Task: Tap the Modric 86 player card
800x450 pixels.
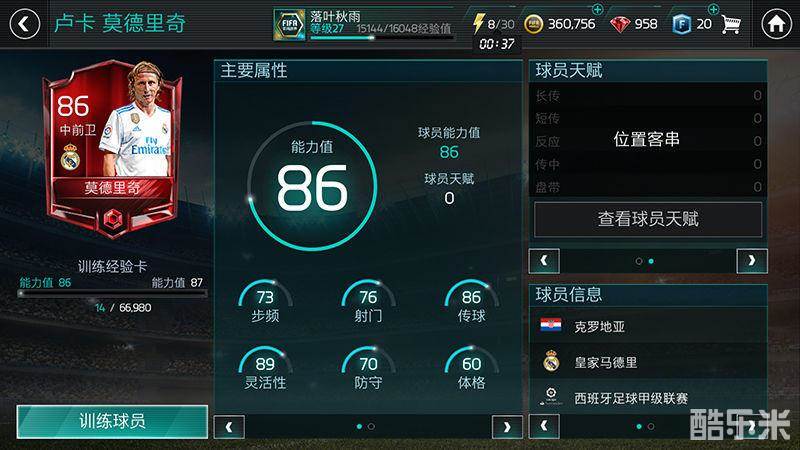Action: [x=112, y=148]
